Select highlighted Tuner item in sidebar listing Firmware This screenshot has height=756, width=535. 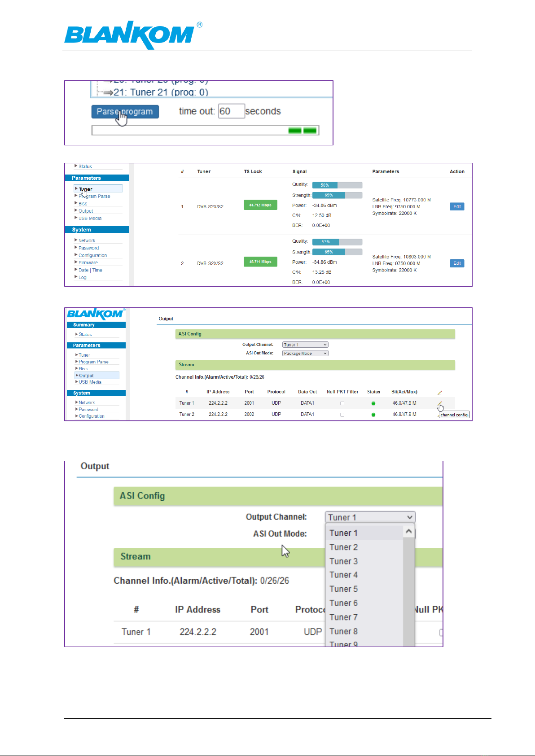(98, 189)
